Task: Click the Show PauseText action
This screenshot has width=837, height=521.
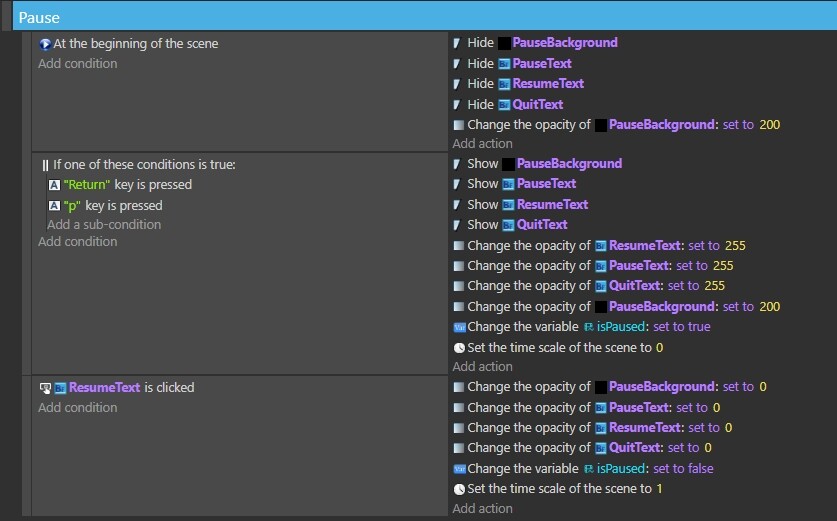Action: click(x=515, y=184)
